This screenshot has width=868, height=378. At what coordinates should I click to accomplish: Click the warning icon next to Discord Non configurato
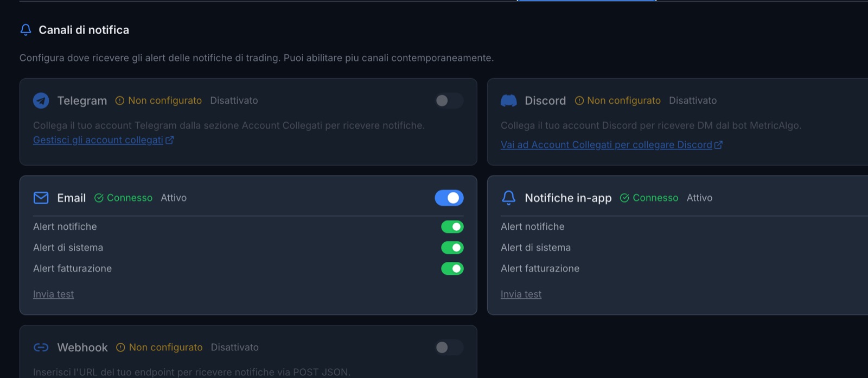(579, 100)
